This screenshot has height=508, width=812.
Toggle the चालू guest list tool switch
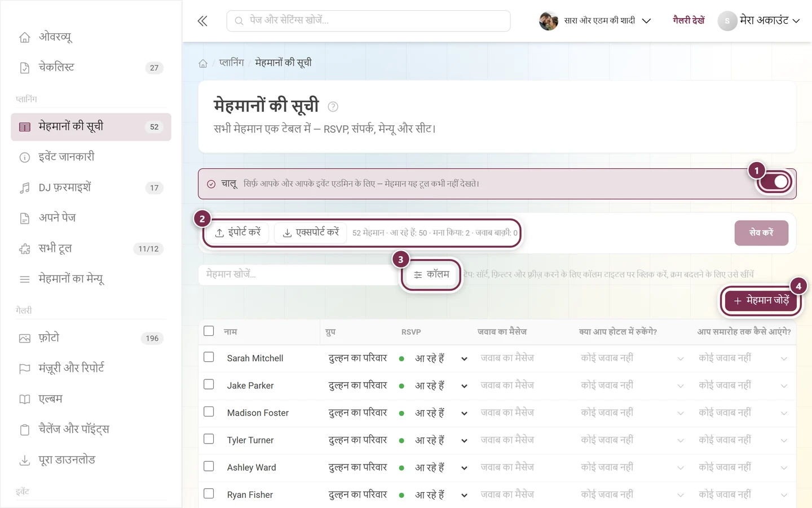tap(775, 182)
